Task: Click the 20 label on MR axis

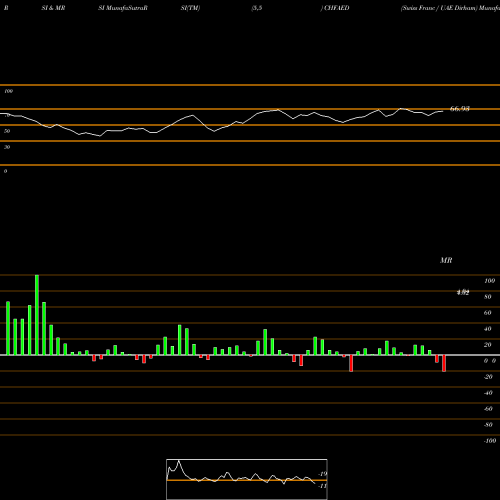Action: 488,345
